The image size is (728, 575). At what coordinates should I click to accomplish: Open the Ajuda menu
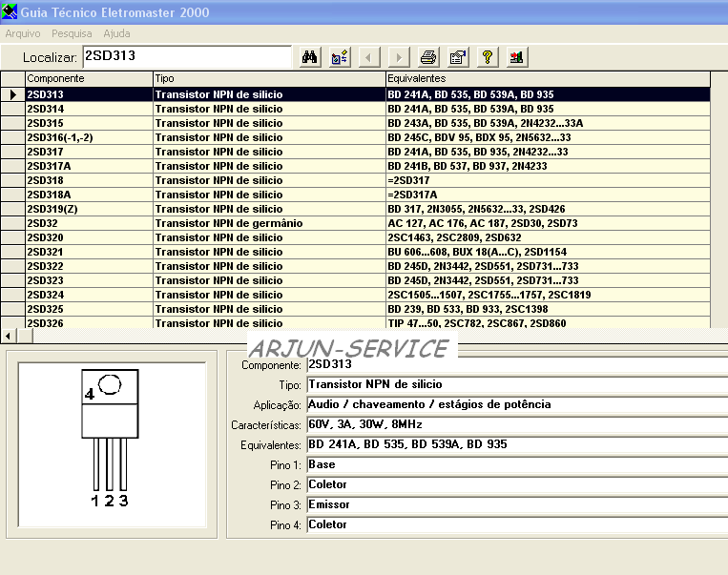pyautogui.click(x=116, y=33)
